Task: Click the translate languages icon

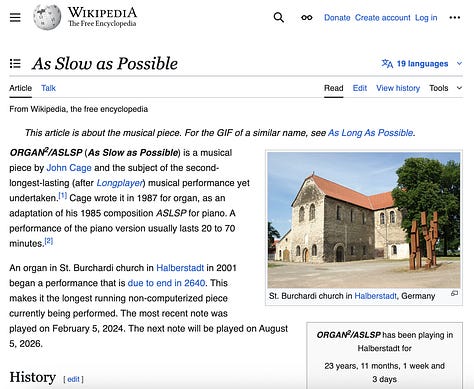Action: pyautogui.click(x=387, y=63)
